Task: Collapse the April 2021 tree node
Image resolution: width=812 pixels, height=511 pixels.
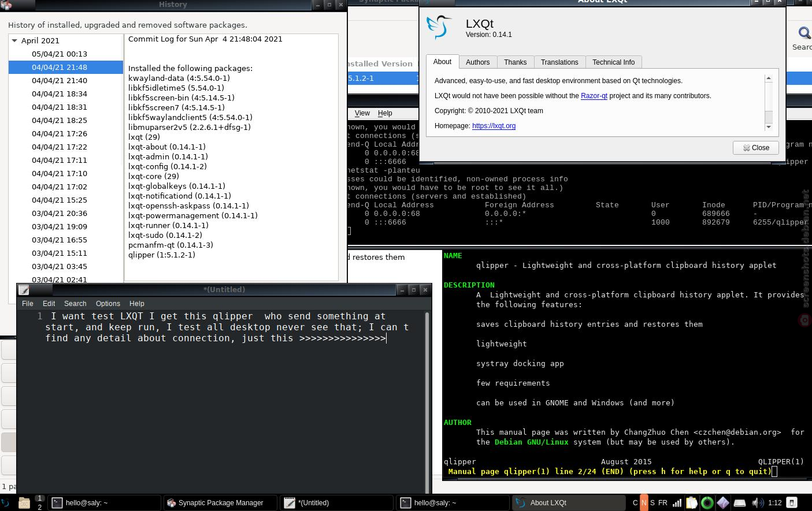Action: point(14,40)
